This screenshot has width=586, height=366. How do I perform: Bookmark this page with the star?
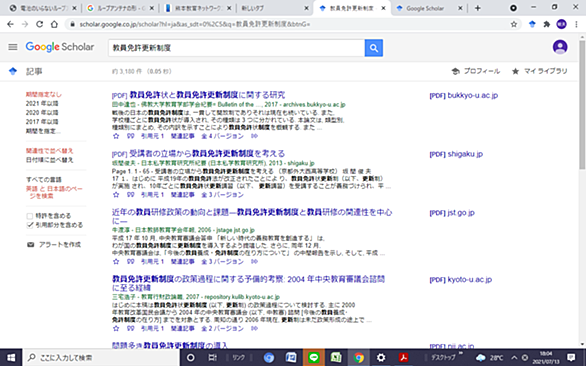point(514,24)
